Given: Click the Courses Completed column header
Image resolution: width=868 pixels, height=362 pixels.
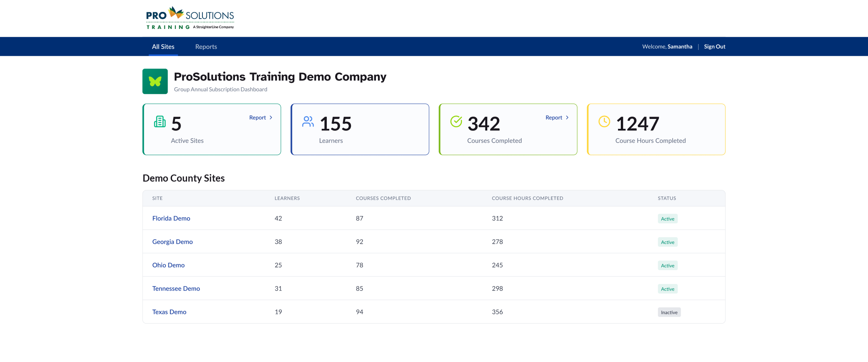Looking at the screenshot, I should coord(383,198).
